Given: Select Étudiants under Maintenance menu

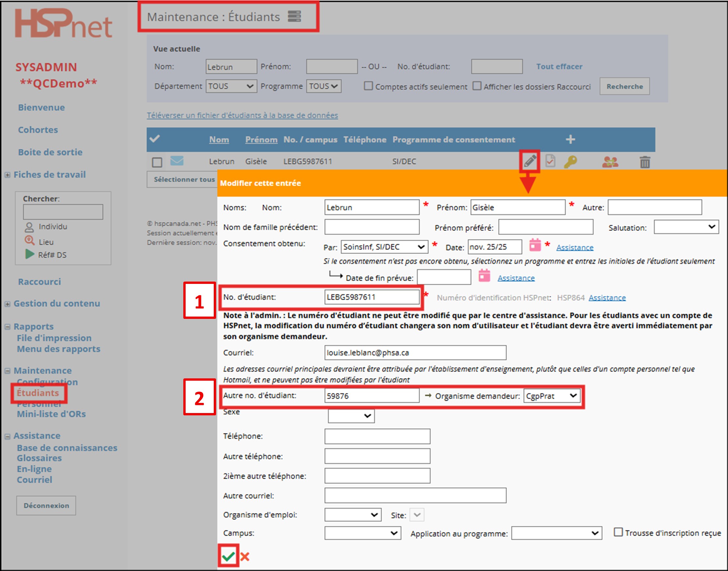Looking at the screenshot, I should (38, 393).
